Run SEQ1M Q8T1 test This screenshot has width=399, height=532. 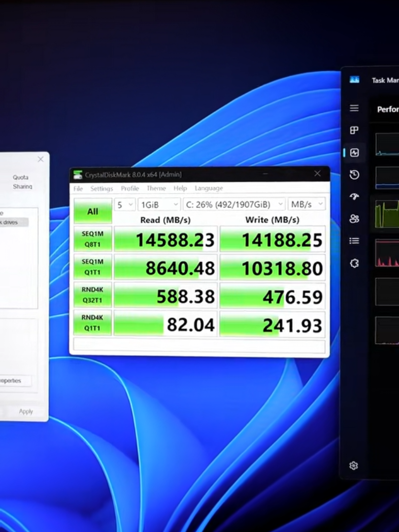pyautogui.click(x=93, y=239)
